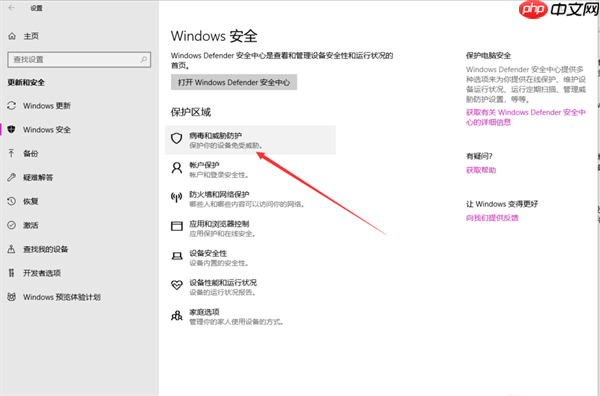Image resolution: width=600 pixels, height=396 pixels.
Task: Click the laptop icon for 设备安全性
Action: (x=176, y=256)
